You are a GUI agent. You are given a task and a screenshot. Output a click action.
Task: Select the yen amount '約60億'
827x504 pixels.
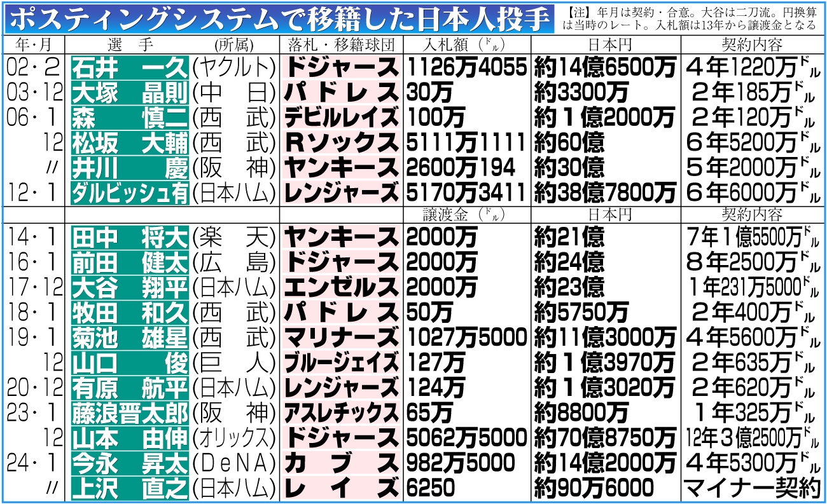[569, 142]
